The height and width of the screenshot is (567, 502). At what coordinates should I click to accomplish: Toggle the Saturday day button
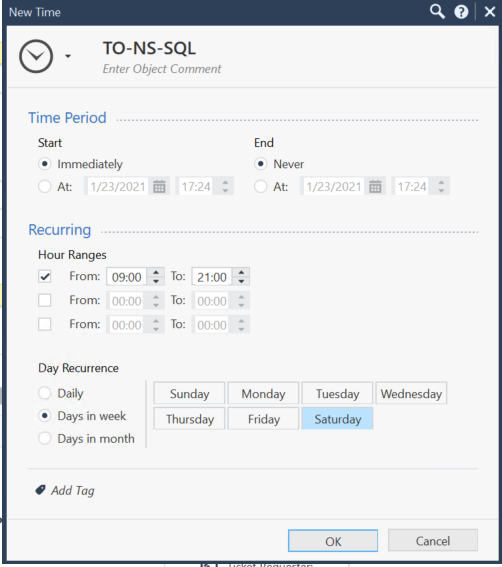click(337, 419)
